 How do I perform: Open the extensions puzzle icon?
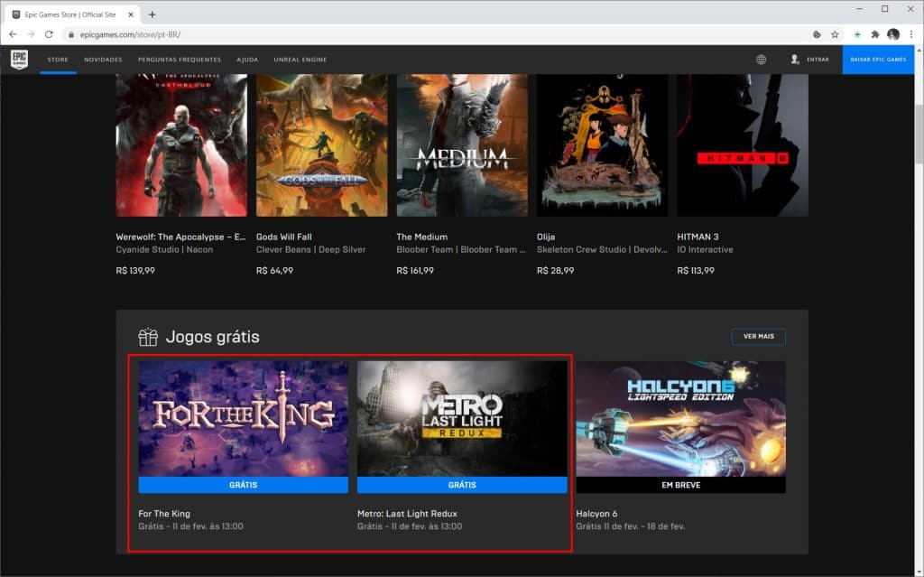point(875,35)
